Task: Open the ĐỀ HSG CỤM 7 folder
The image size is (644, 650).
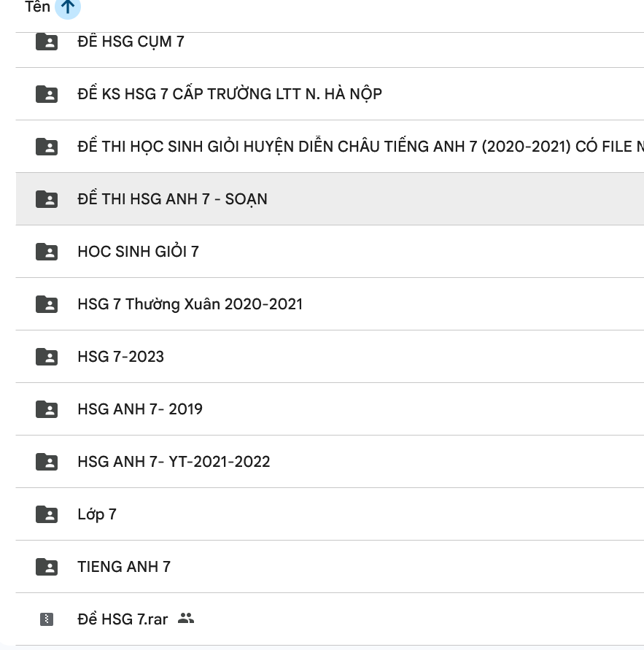Action: (131, 42)
